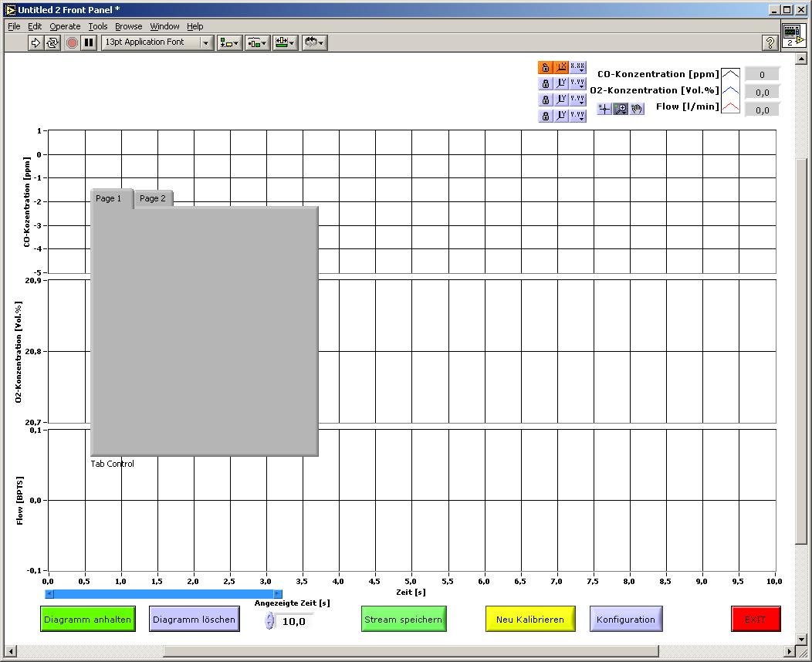This screenshot has height=662, width=812.
Task: Click the window's horizontal scrollbar right arrow
Action: click(790, 651)
